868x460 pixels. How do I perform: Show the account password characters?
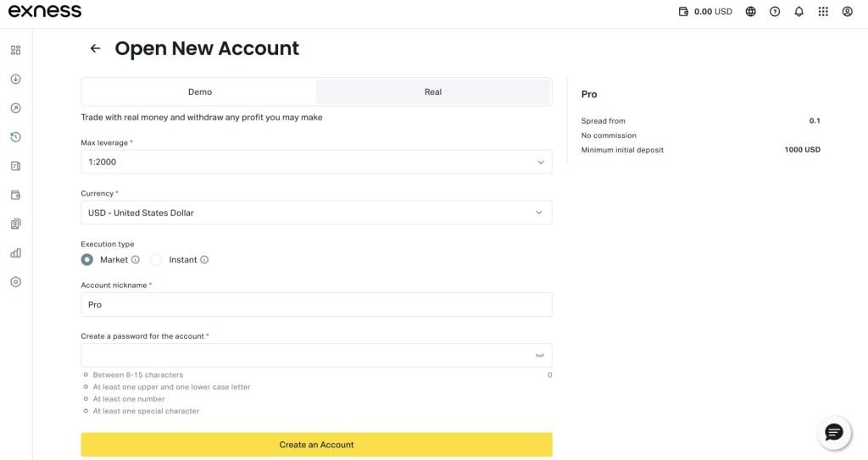[x=539, y=356]
